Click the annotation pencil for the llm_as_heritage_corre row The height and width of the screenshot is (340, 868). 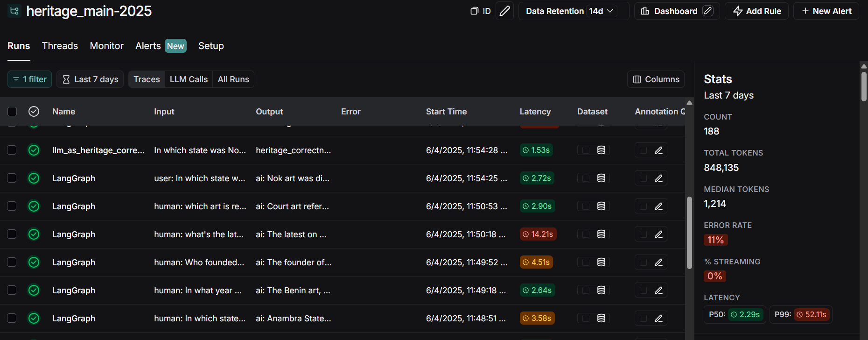click(x=658, y=150)
